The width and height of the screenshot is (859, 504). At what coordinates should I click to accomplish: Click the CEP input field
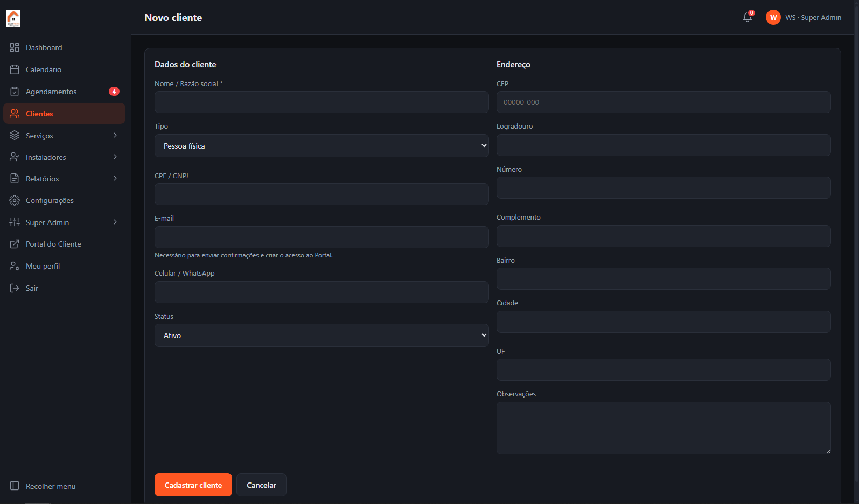point(664,102)
